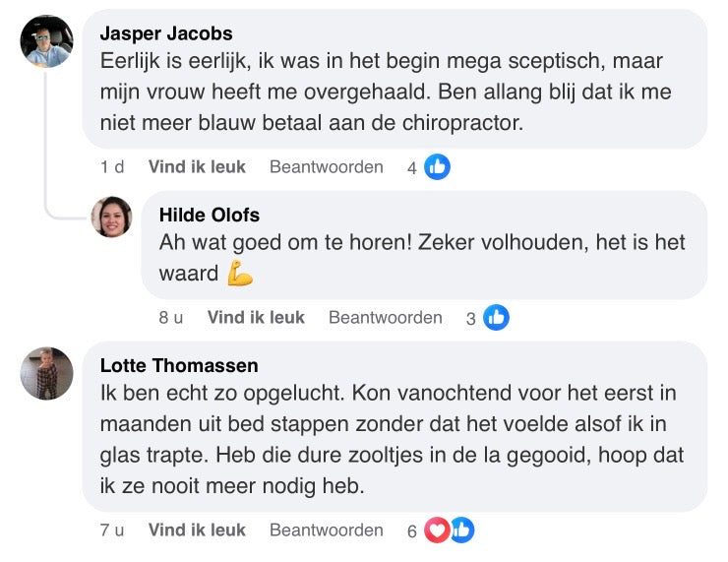This screenshot has width=728, height=562.
Task: Open the profile link for the name Jasper Jacobs
Action: [166, 33]
